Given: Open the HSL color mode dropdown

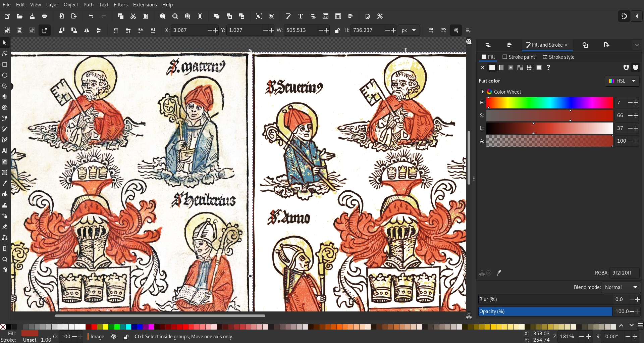Looking at the screenshot, I should pyautogui.click(x=622, y=81).
